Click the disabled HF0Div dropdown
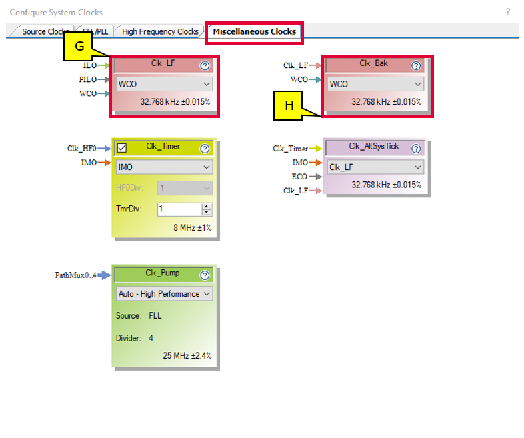 pos(185,188)
